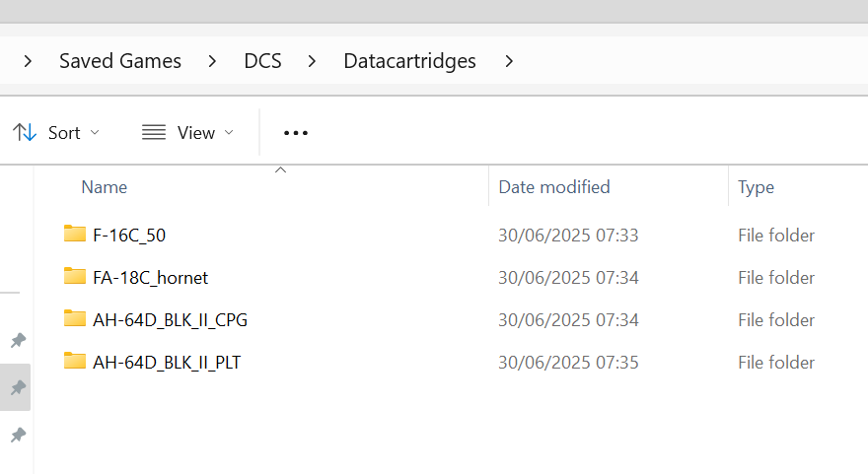Select the AH-64D_BLK_II_CPG folder icon
The width and height of the screenshot is (868, 474).
pos(75,318)
